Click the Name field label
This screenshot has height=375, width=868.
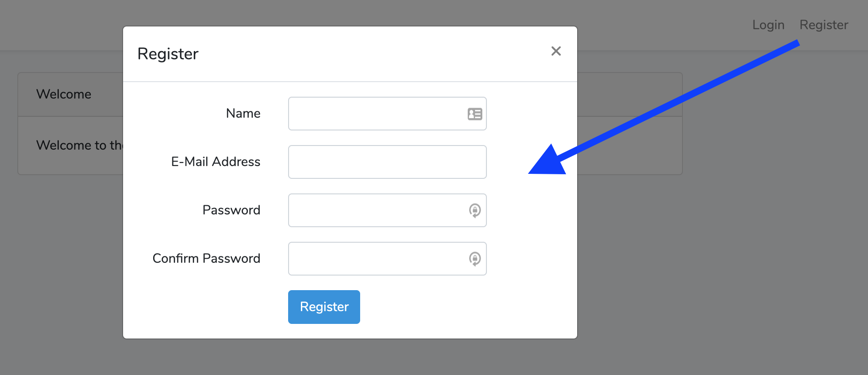pos(243,114)
